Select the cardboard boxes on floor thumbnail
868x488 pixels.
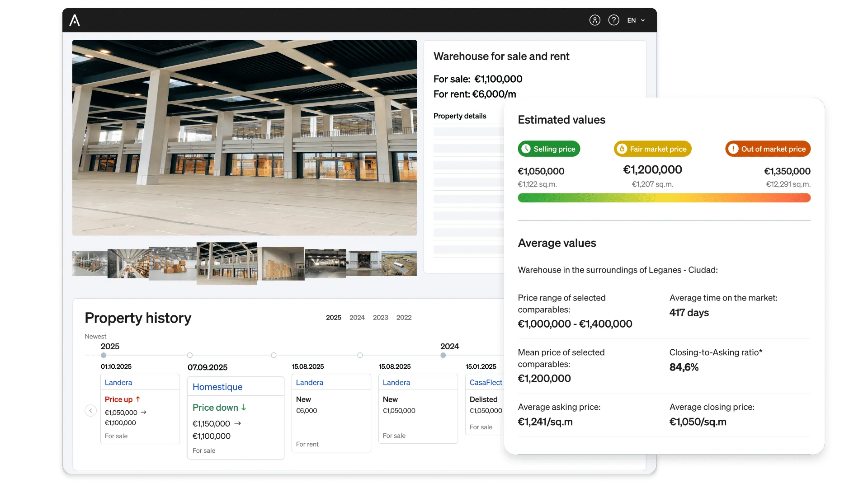click(173, 263)
